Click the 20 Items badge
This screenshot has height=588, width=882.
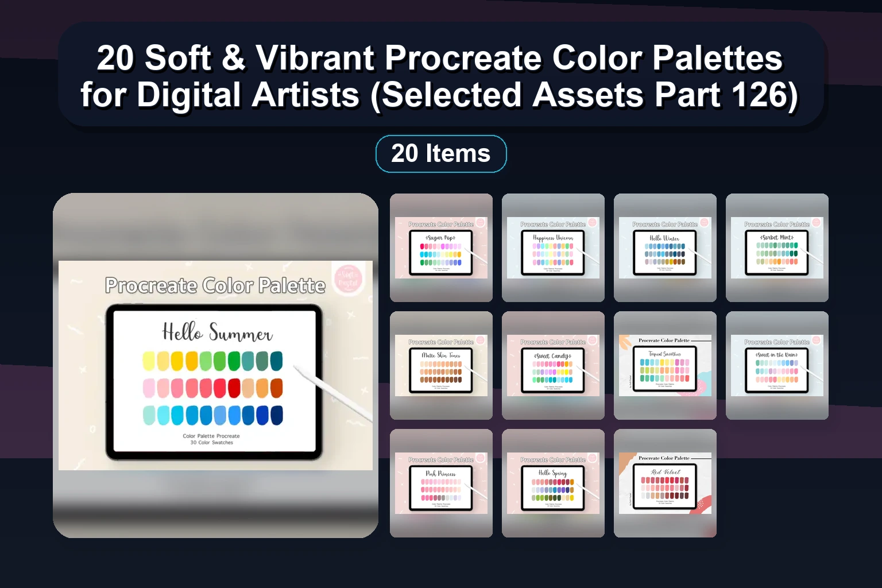441,154
